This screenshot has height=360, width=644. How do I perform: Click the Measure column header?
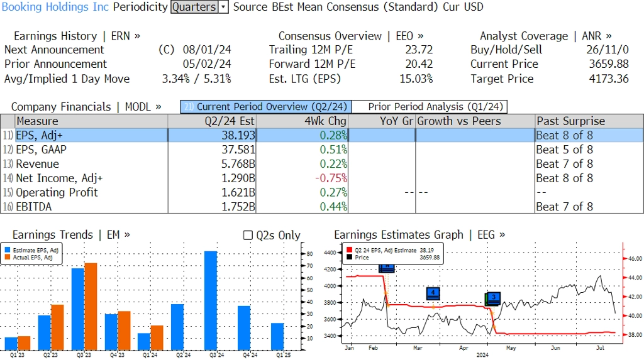pos(91,121)
